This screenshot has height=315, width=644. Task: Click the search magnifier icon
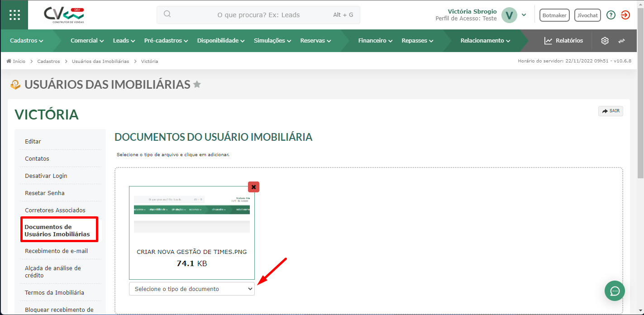point(167,14)
